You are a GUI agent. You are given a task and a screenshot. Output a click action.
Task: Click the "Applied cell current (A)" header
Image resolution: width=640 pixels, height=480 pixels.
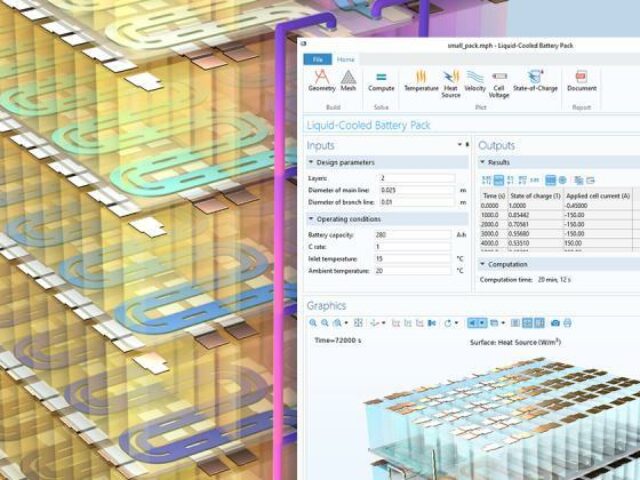click(x=598, y=196)
